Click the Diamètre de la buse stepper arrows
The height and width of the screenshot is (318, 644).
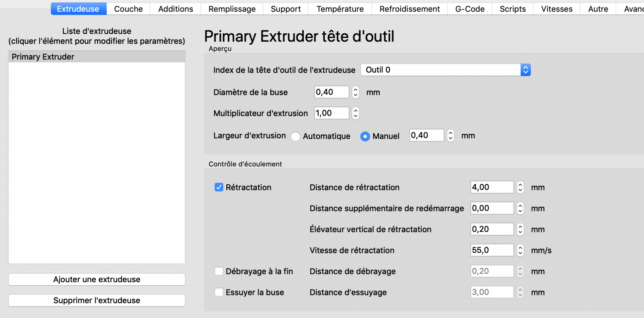[x=356, y=92]
